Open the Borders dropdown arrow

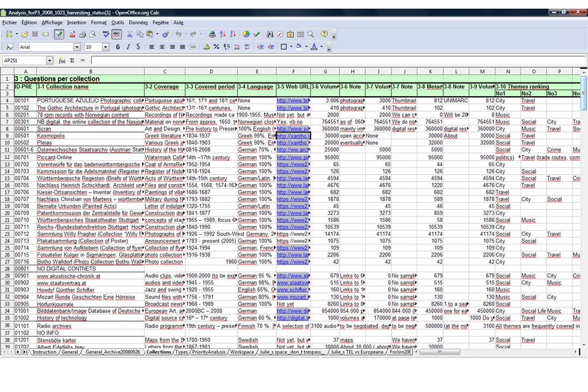click(291, 47)
